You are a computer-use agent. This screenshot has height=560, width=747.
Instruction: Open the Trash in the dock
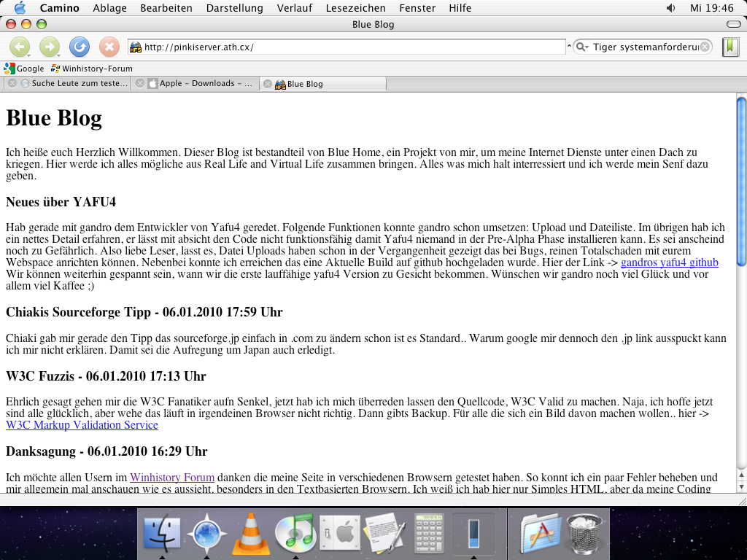(x=584, y=534)
